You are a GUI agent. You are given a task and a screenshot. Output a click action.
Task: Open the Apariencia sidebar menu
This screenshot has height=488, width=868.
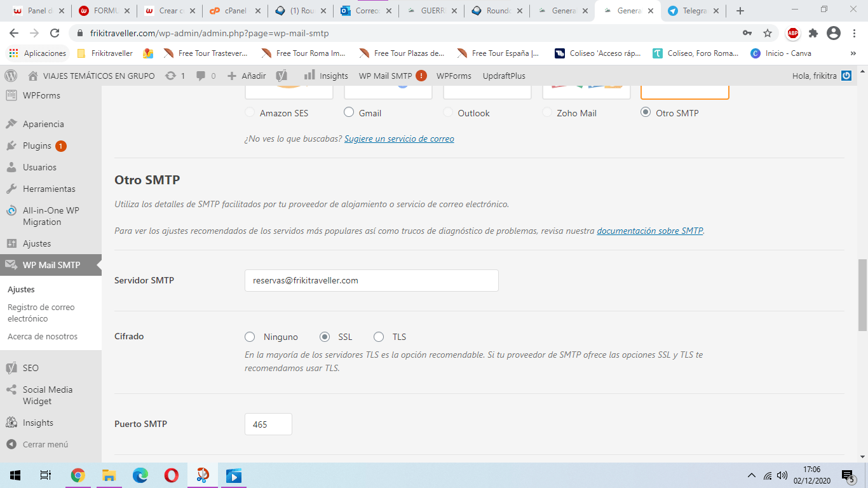51,124
